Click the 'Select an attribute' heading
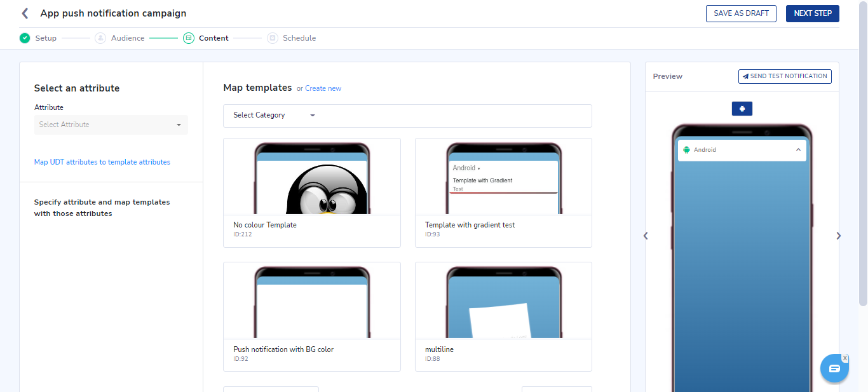Viewport: 868px width, 392px height. [x=77, y=88]
